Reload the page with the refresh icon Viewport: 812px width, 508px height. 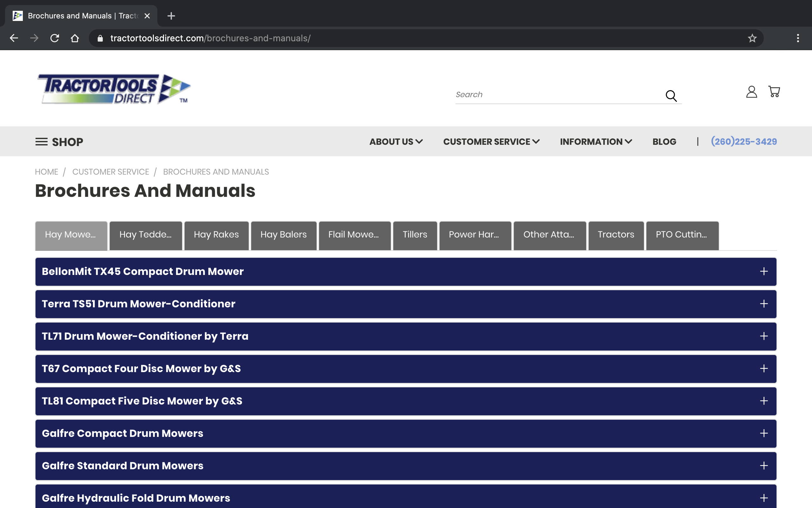[55, 38]
